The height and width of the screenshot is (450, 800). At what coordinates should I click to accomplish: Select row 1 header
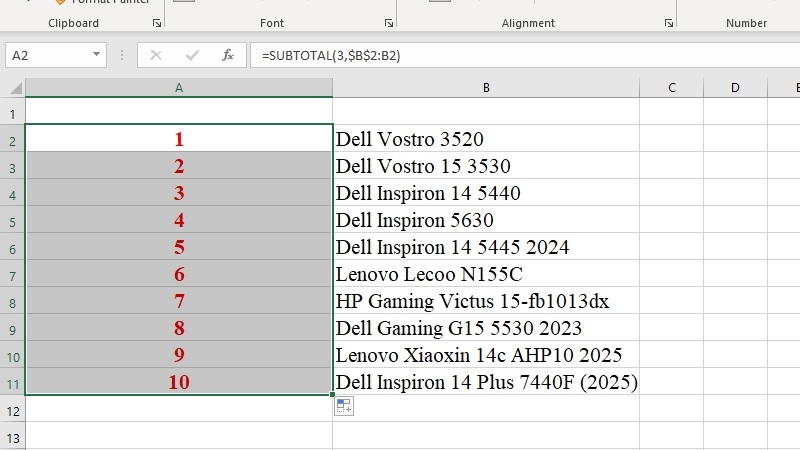tap(12, 112)
